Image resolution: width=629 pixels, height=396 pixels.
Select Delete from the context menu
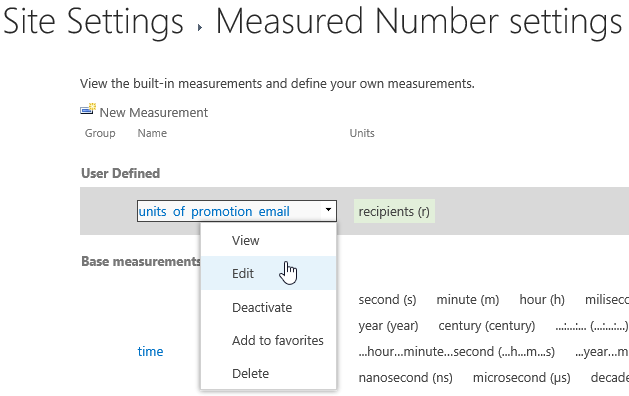click(250, 373)
